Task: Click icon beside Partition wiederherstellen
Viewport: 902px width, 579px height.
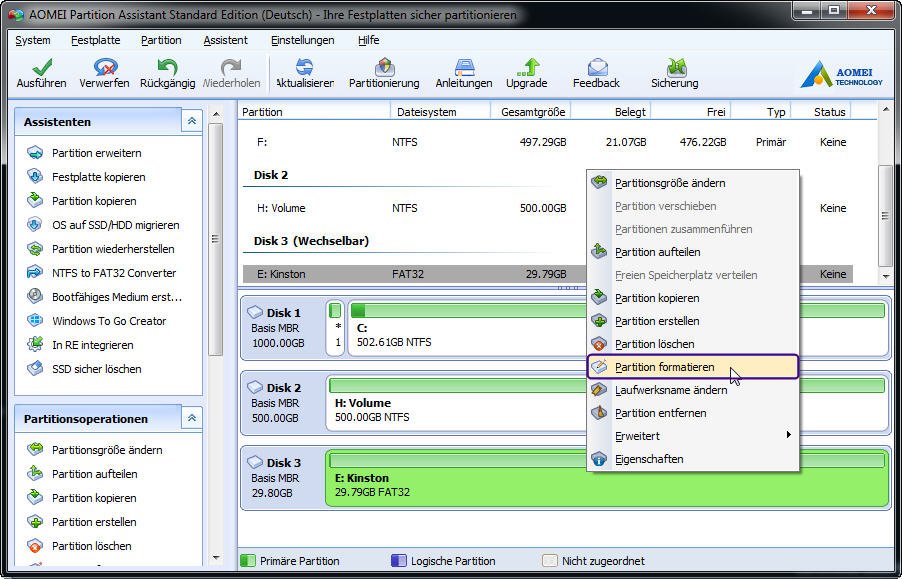Action: 35,249
